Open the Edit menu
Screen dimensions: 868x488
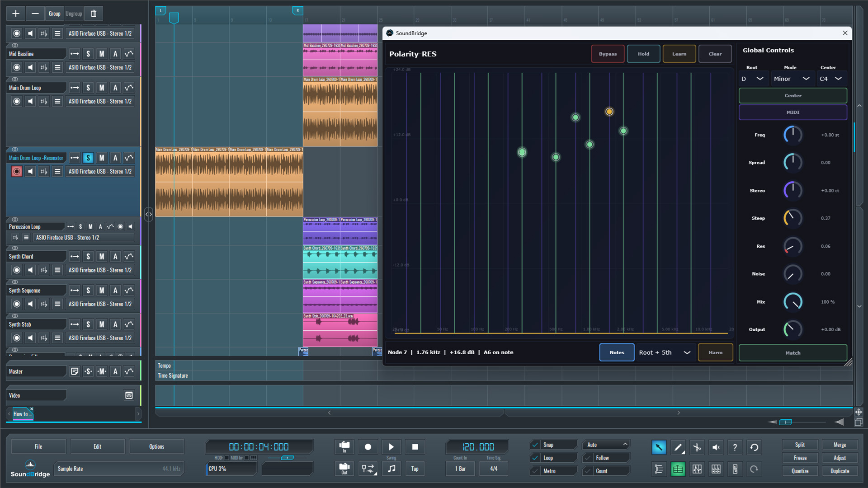click(x=98, y=446)
